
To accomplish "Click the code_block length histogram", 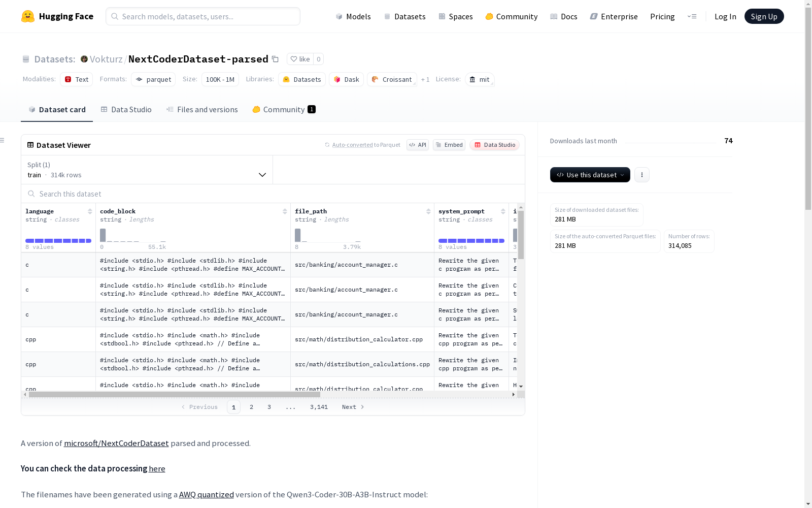I will (x=133, y=235).
